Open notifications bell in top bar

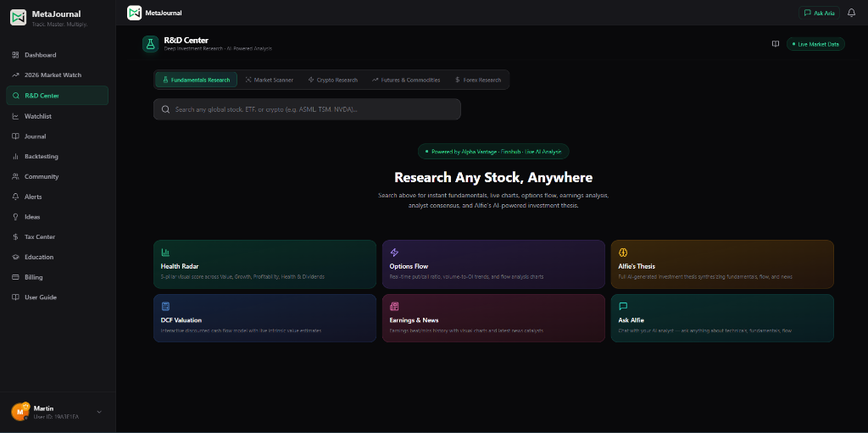[851, 13]
